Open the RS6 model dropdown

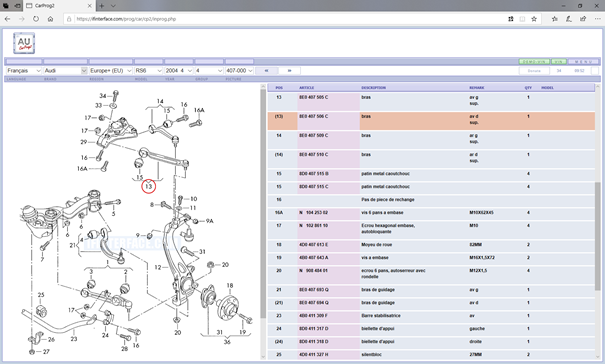149,71
